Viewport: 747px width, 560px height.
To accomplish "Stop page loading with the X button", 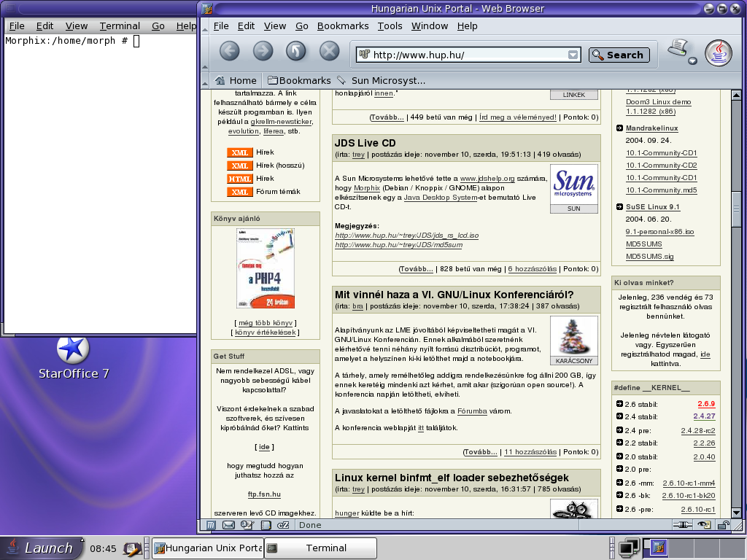I will click(x=329, y=51).
